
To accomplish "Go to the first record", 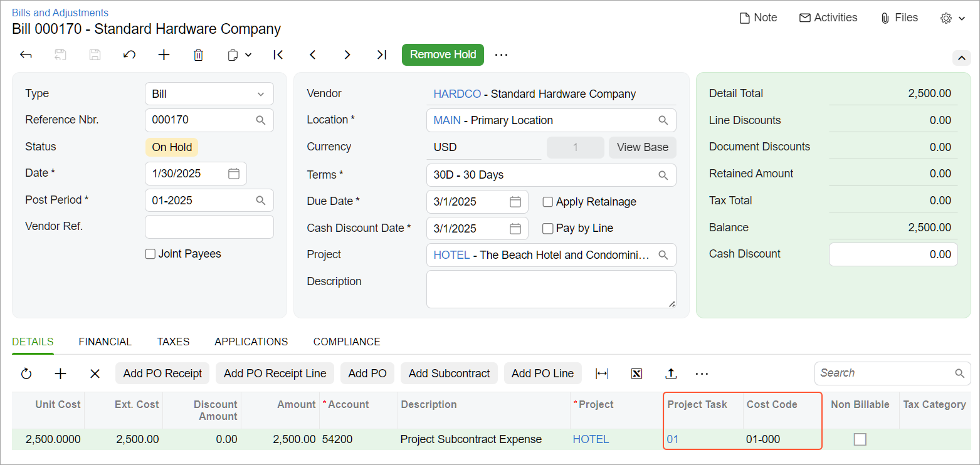I will [278, 55].
